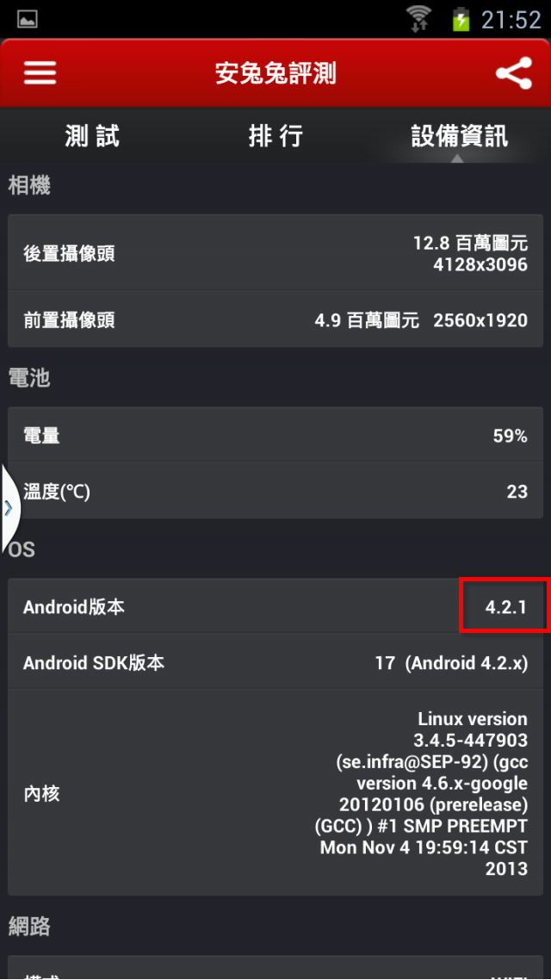Tap the clock showing 21:52
The image size is (551, 980).
coord(511,20)
